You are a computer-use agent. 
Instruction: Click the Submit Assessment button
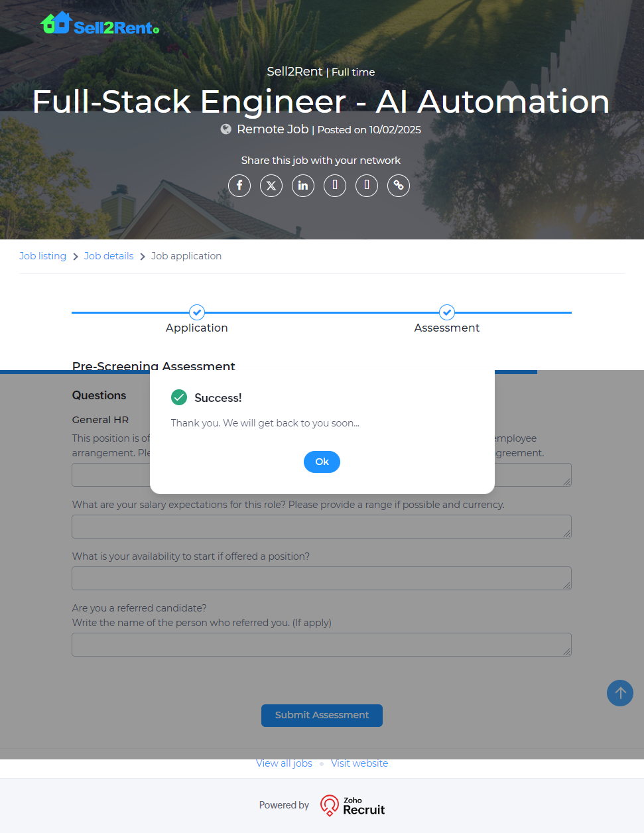[322, 715]
